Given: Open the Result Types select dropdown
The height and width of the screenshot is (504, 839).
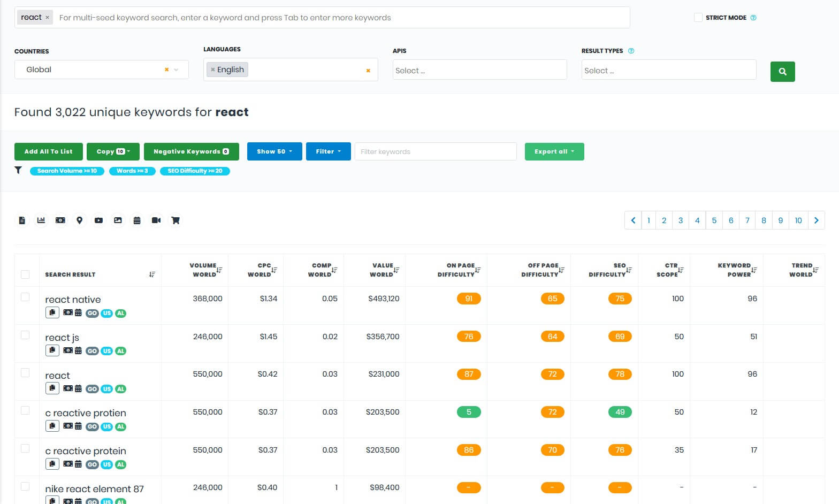Looking at the screenshot, I should pyautogui.click(x=669, y=70).
